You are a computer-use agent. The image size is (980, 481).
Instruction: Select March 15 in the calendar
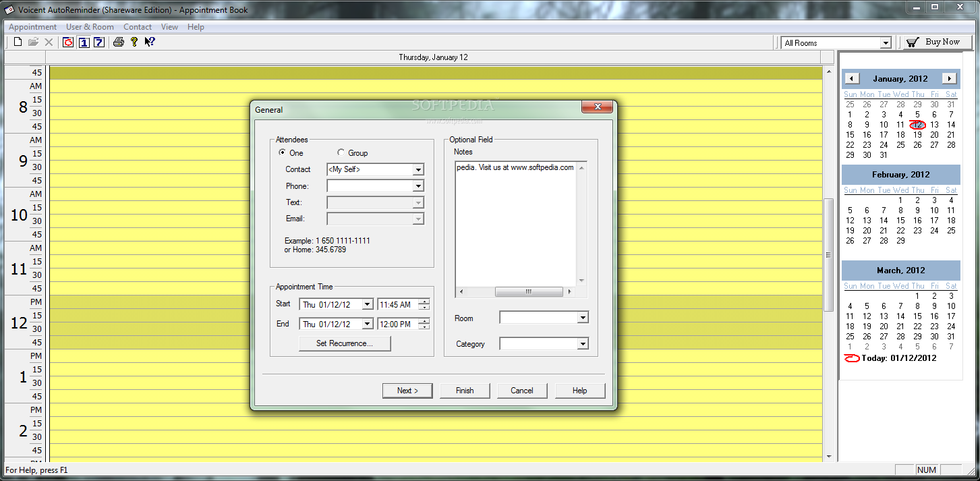tap(917, 316)
